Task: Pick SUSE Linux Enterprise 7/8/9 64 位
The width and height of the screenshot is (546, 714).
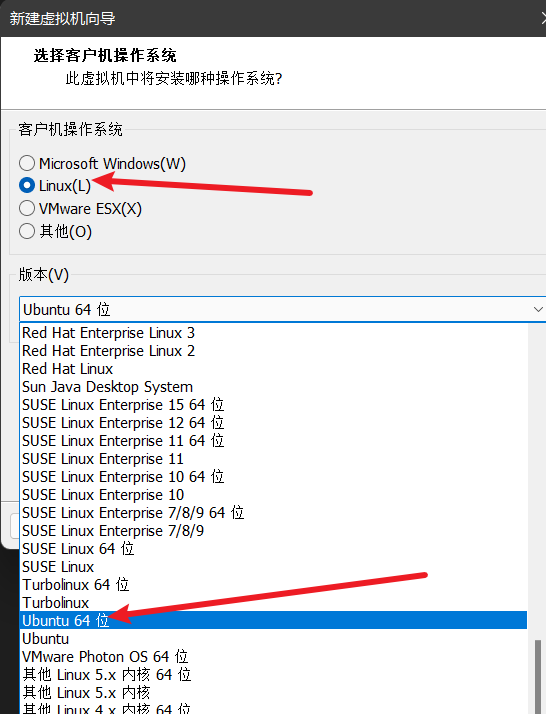Action: click(x=273, y=513)
